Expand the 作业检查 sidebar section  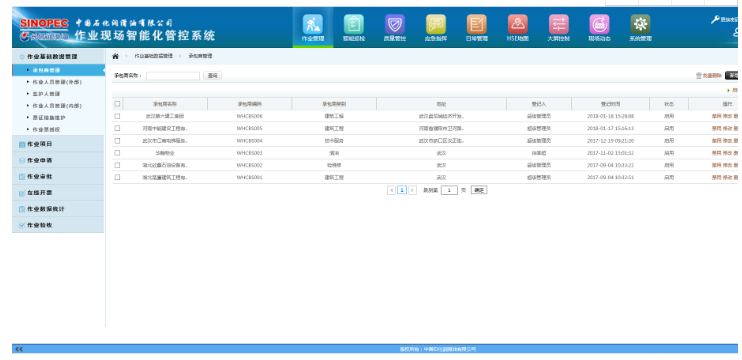[x=58, y=225]
